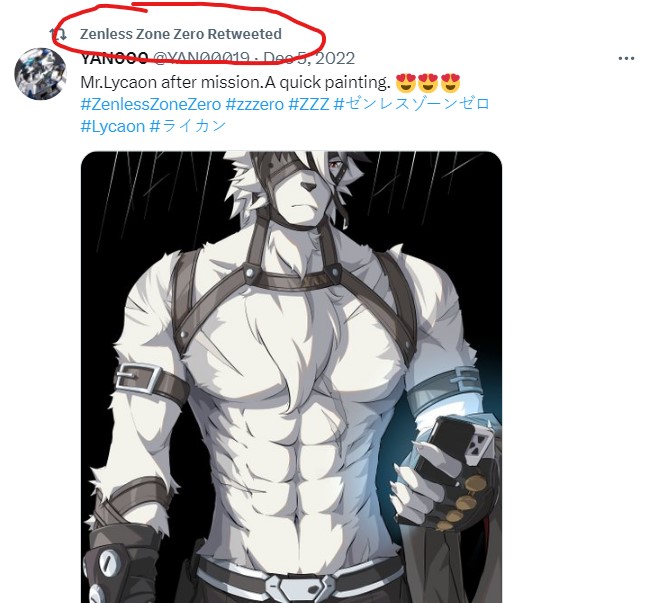Click the retweet arrows icon

(x=58, y=34)
